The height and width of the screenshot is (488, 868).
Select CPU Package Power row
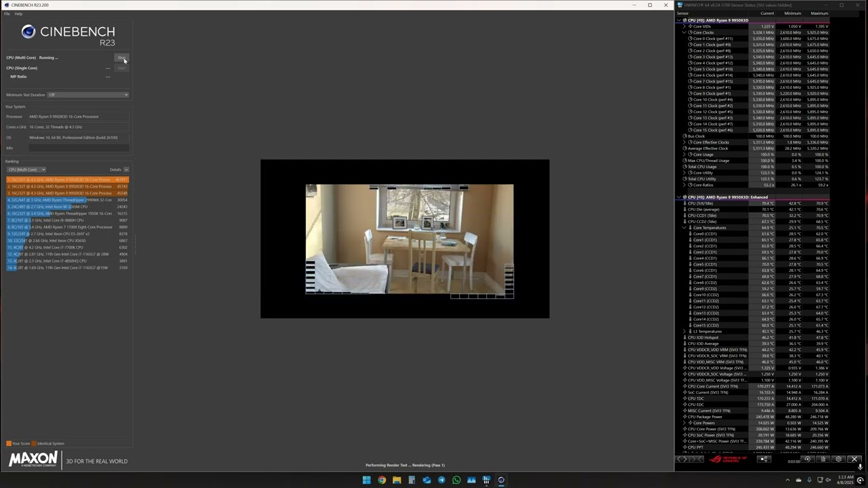coord(756,417)
